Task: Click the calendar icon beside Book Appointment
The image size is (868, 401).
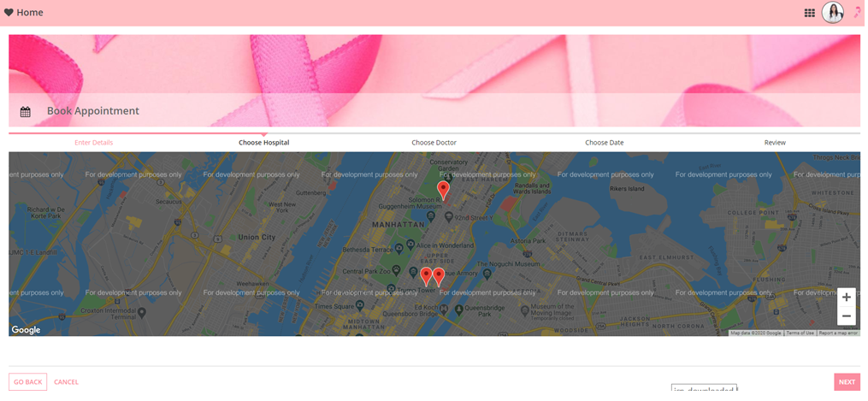Action: pos(26,112)
